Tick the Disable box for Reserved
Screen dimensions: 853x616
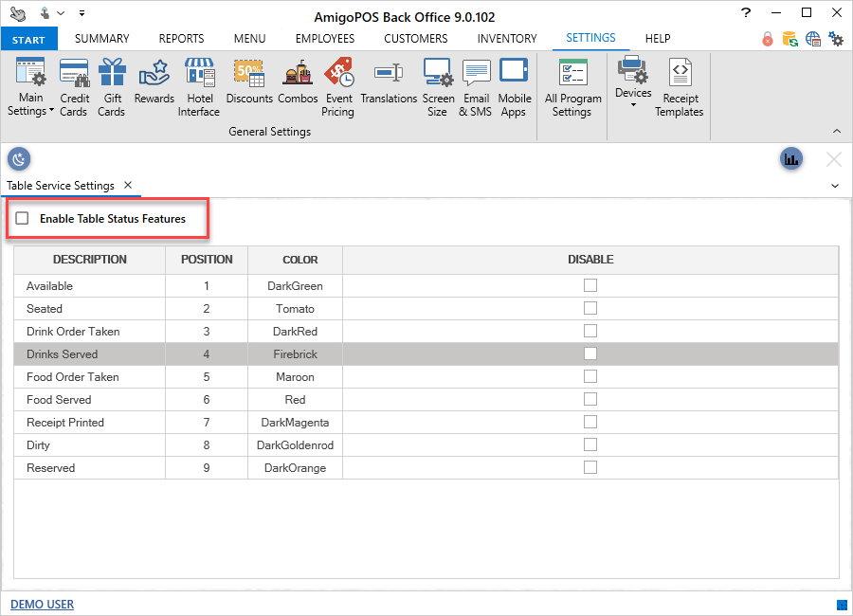590,467
